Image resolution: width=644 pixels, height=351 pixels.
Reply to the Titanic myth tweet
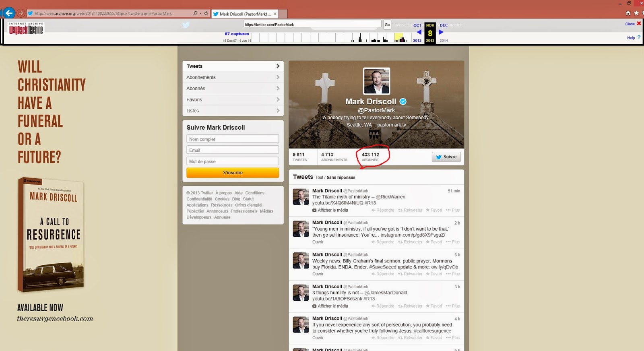[x=383, y=210]
